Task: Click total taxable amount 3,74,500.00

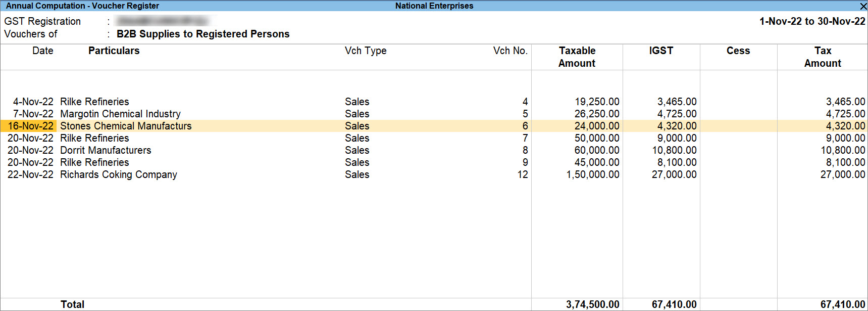Action: pyautogui.click(x=592, y=304)
